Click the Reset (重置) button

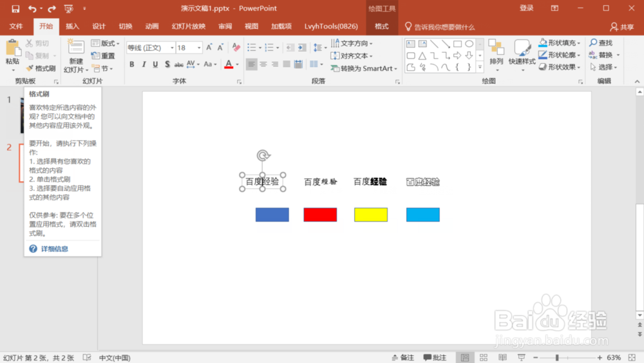click(104, 56)
